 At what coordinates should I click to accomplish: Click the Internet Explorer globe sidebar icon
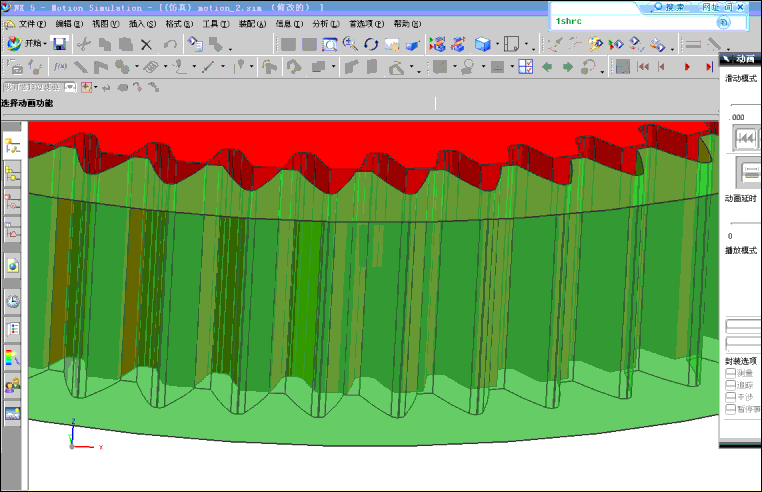[x=12, y=266]
